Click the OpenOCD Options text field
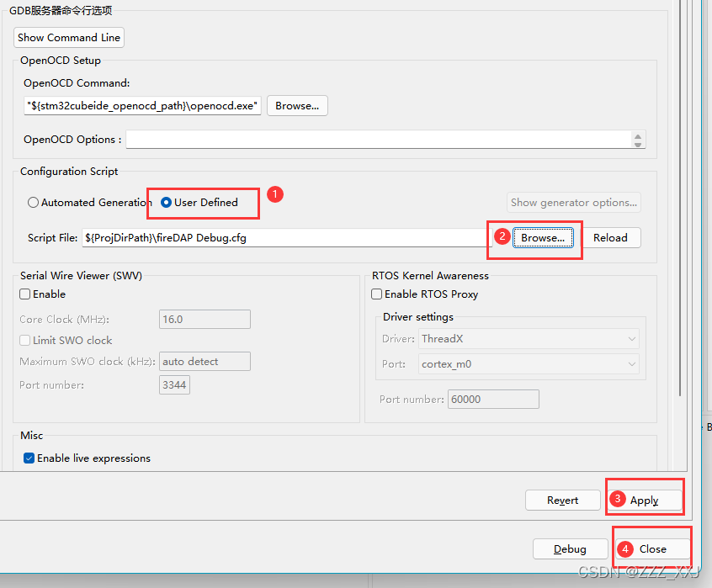The width and height of the screenshot is (712, 588). [x=379, y=140]
